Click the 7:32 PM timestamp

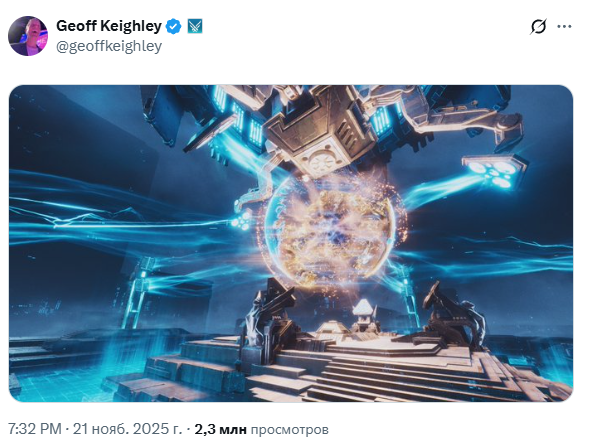coord(35,429)
